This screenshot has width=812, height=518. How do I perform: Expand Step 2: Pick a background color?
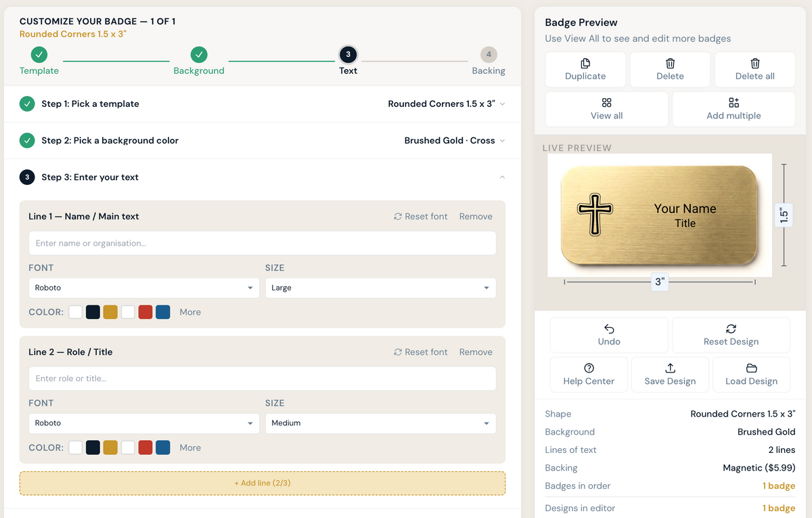[x=262, y=140]
